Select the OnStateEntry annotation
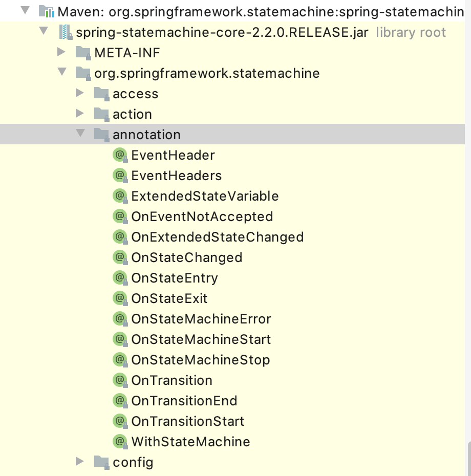The image size is (471, 476). pyautogui.click(x=175, y=278)
